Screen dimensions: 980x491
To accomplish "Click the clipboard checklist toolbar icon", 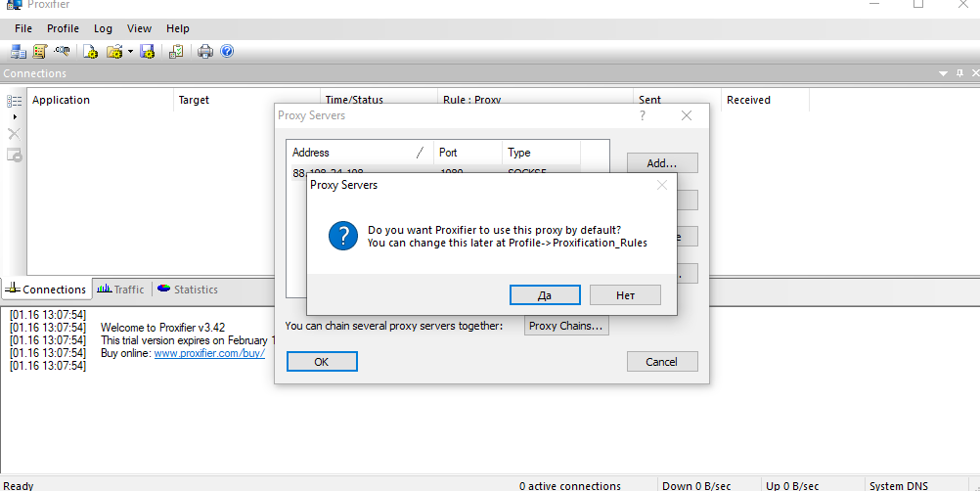I will tap(176, 51).
